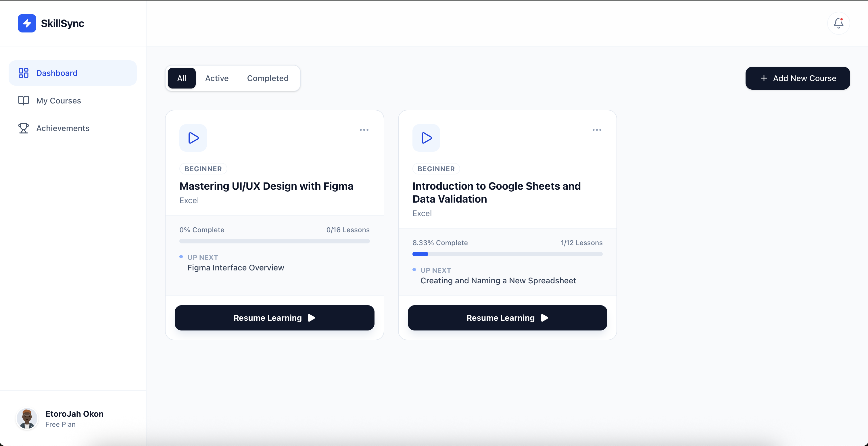Click the SkillSync lightning bolt logo
The image size is (868, 446).
[x=27, y=23]
